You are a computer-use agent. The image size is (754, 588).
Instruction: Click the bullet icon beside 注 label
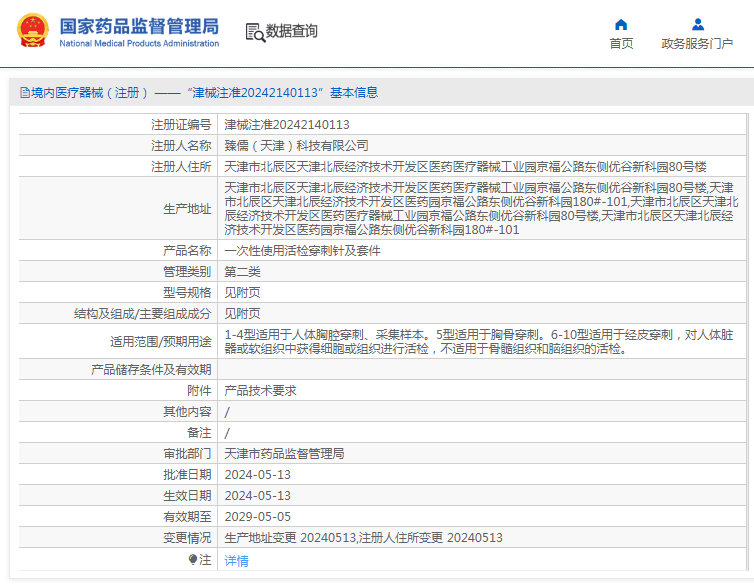pos(192,560)
